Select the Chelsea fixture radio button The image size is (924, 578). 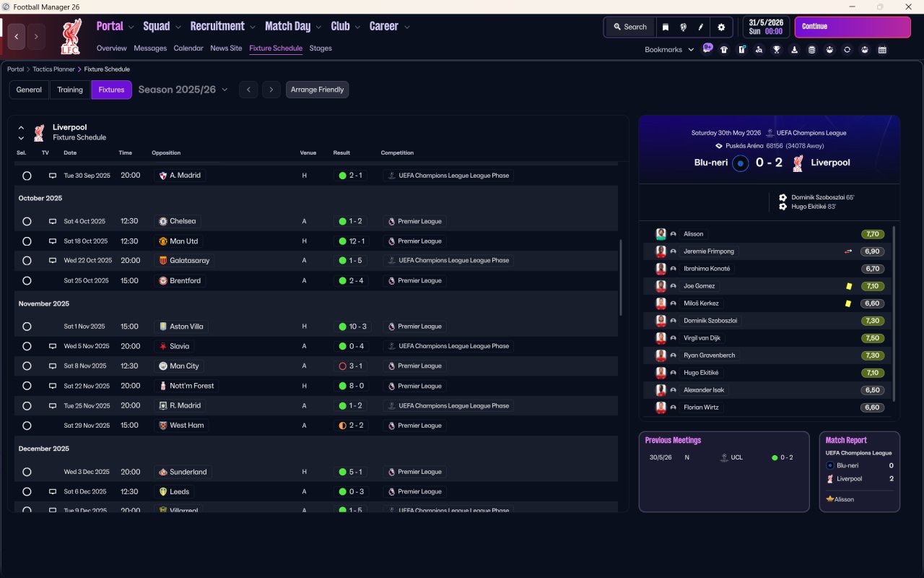pyautogui.click(x=27, y=222)
